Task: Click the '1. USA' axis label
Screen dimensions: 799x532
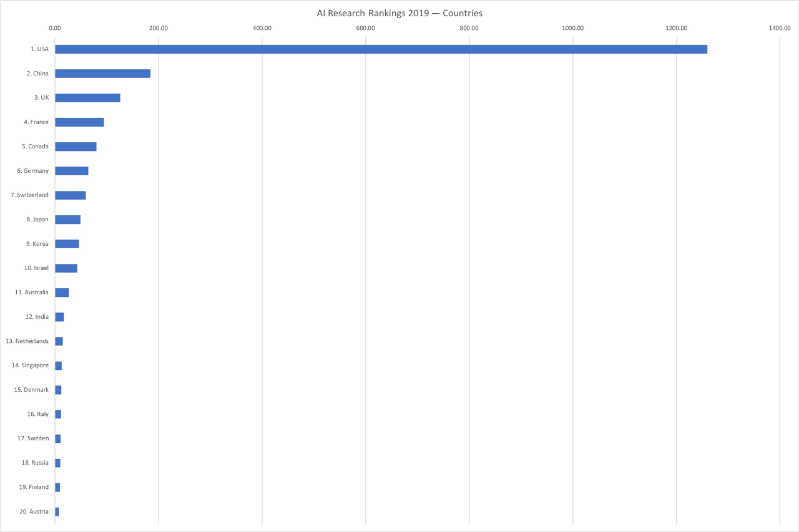Action: 39,49
